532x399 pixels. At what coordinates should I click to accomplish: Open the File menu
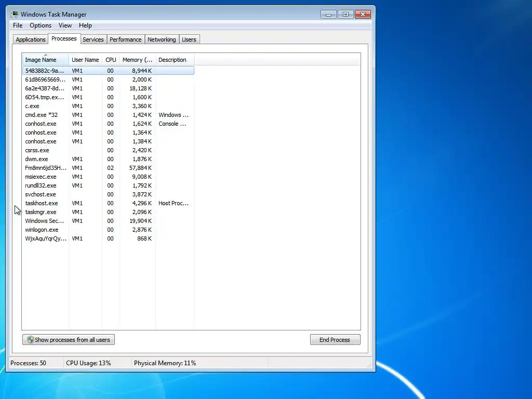click(18, 25)
